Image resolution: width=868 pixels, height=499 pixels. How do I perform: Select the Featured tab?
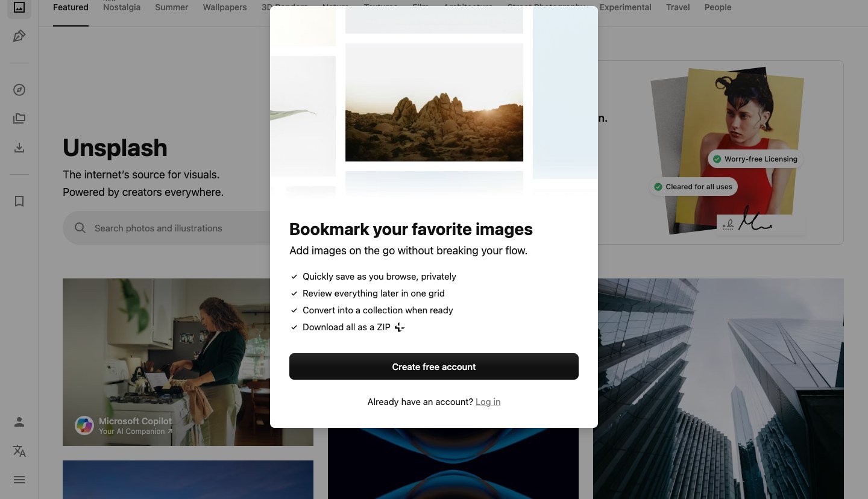coord(71,8)
